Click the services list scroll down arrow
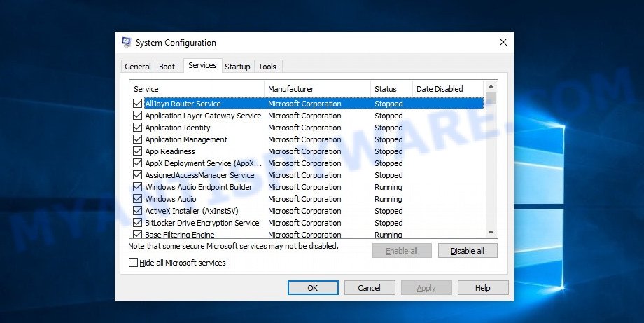The height and width of the screenshot is (323, 644). tap(491, 232)
